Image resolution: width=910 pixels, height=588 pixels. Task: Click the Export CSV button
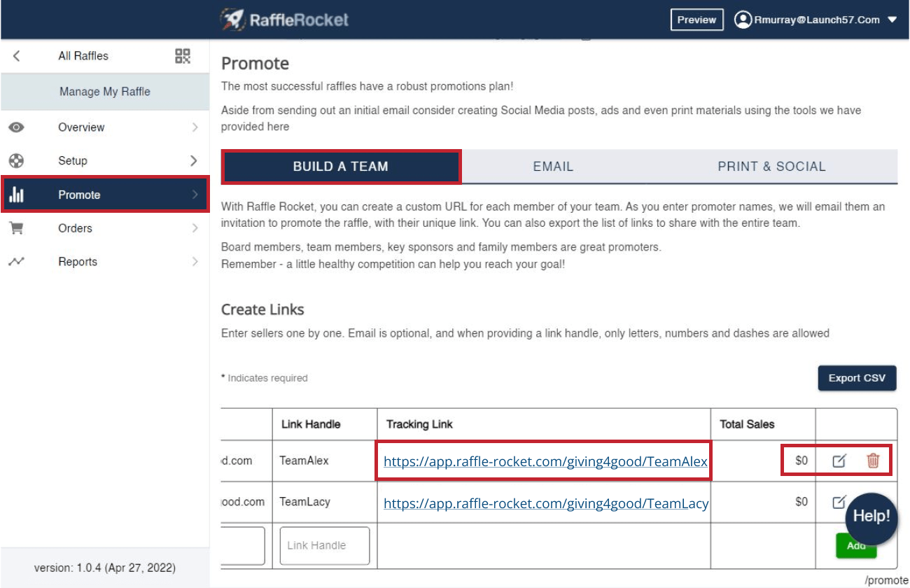[857, 378]
